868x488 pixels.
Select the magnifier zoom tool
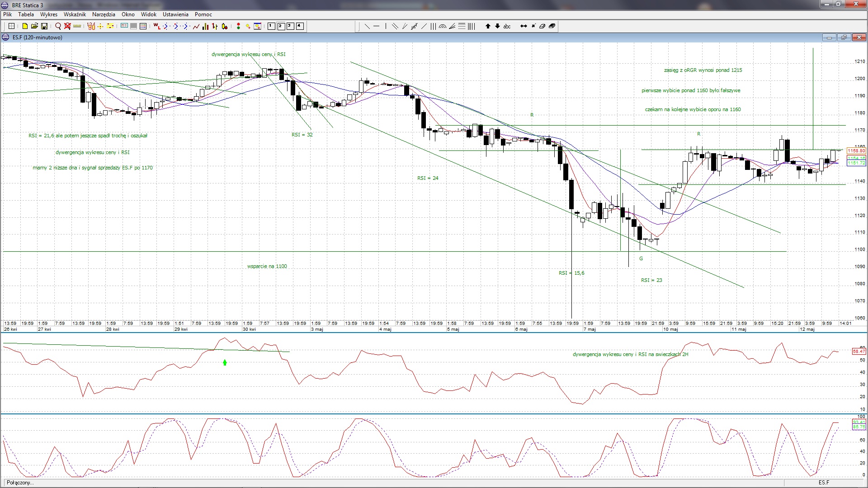coord(58,26)
